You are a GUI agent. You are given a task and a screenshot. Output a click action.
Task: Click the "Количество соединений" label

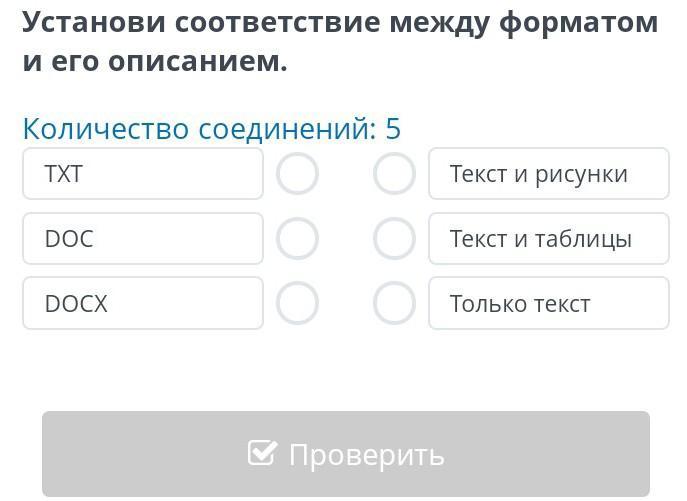tap(198, 129)
